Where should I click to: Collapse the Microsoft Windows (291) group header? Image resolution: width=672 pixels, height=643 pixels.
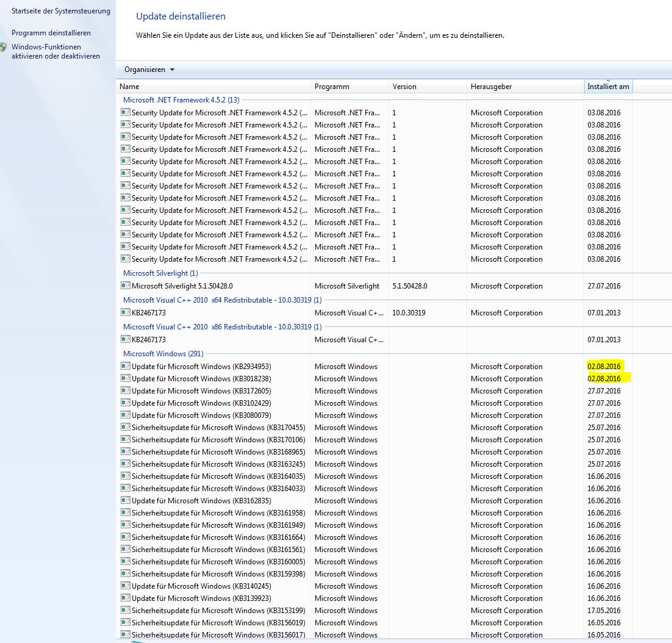tap(163, 354)
